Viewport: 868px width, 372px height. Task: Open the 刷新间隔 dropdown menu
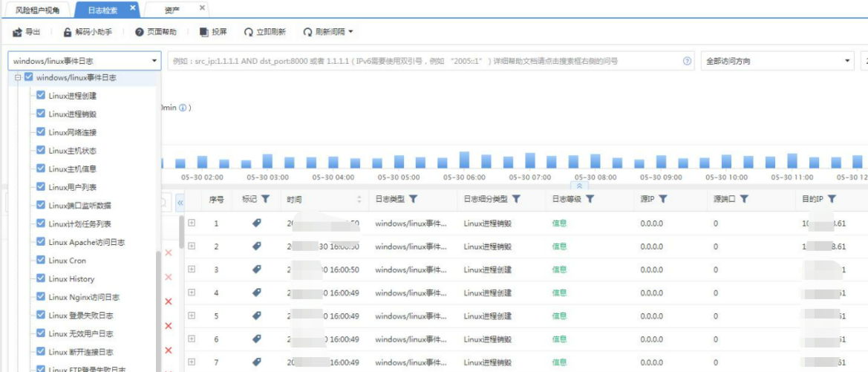pyautogui.click(x=329, y=33)
